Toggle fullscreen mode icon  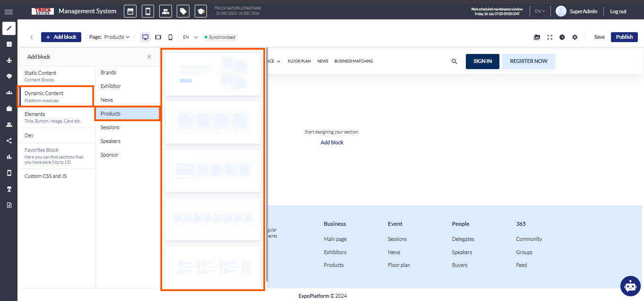(550, 37)
